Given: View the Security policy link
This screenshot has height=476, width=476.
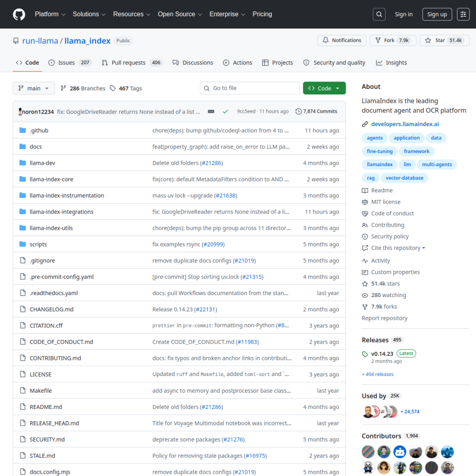Looking at the screenshot, I should [385, 237].
